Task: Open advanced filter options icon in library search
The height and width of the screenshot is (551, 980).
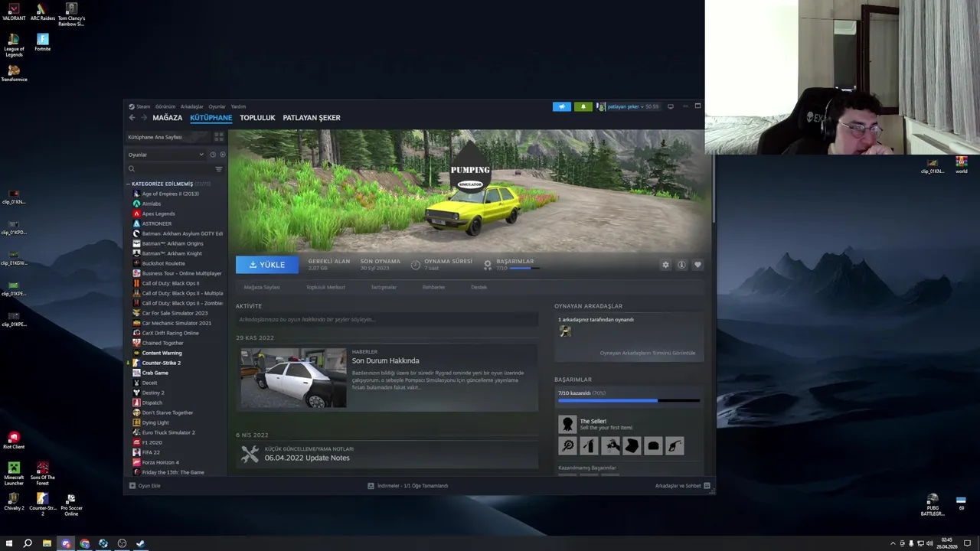Action: point(219,169)
